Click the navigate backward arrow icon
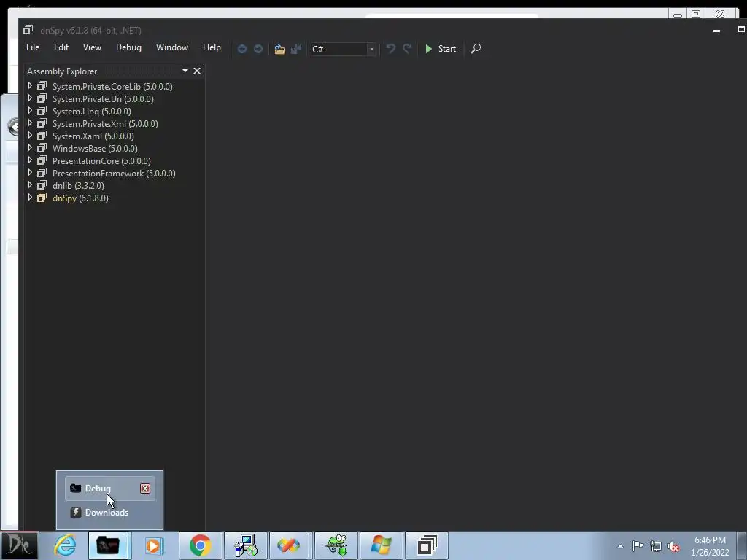Screen dimensions: 747x560 242,49
